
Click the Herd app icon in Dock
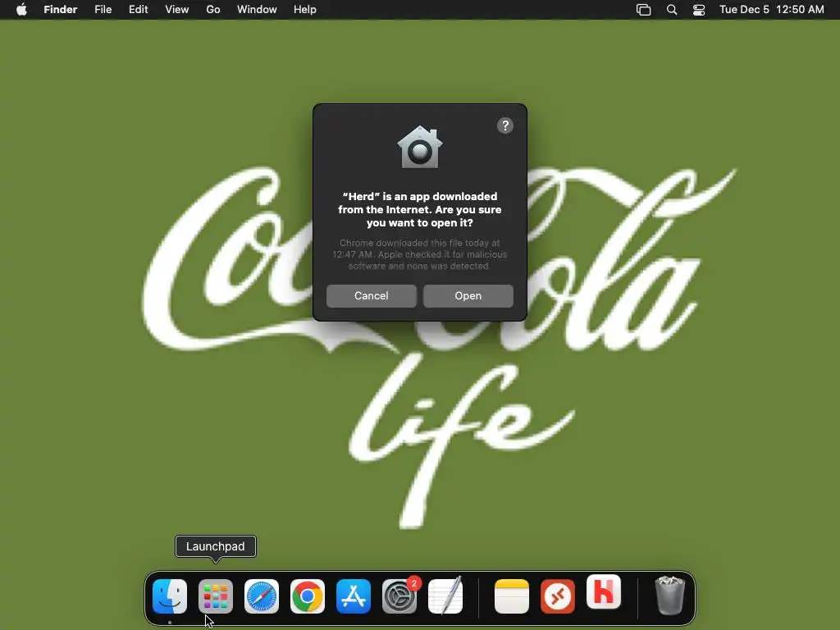tap(604, 592)
